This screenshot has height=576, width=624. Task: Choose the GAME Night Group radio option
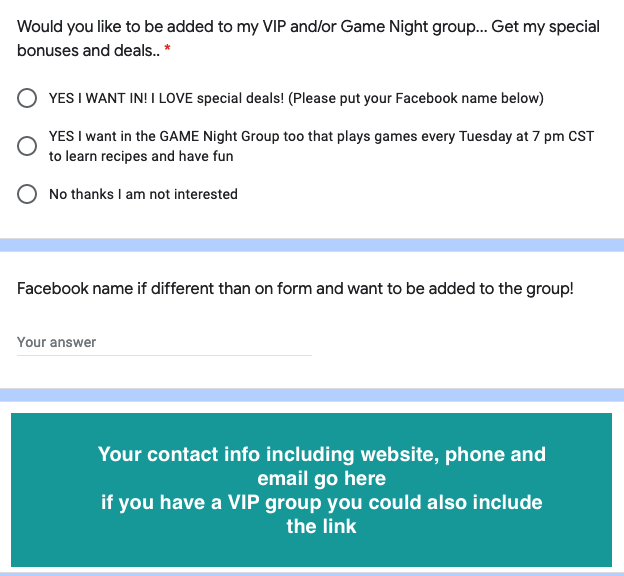(x=28, y=146)
